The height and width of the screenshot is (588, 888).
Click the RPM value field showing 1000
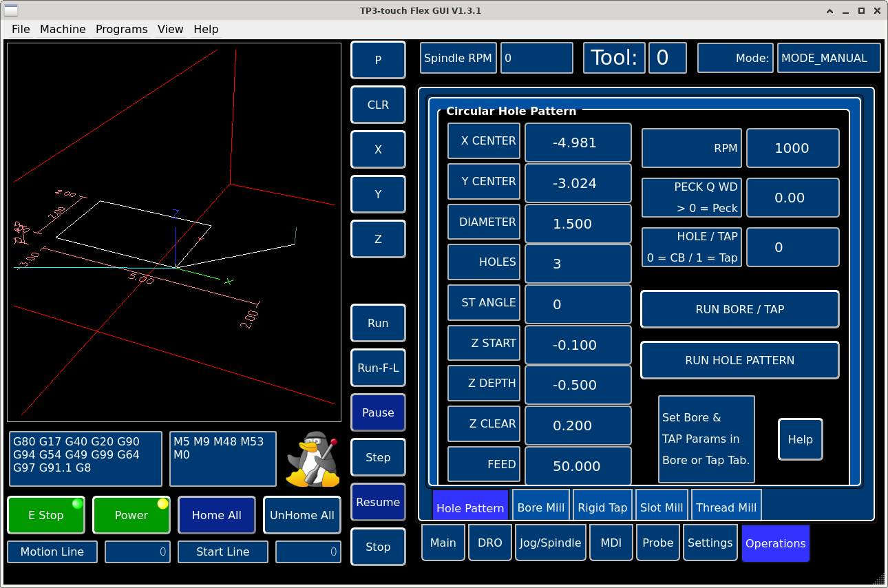792,148
